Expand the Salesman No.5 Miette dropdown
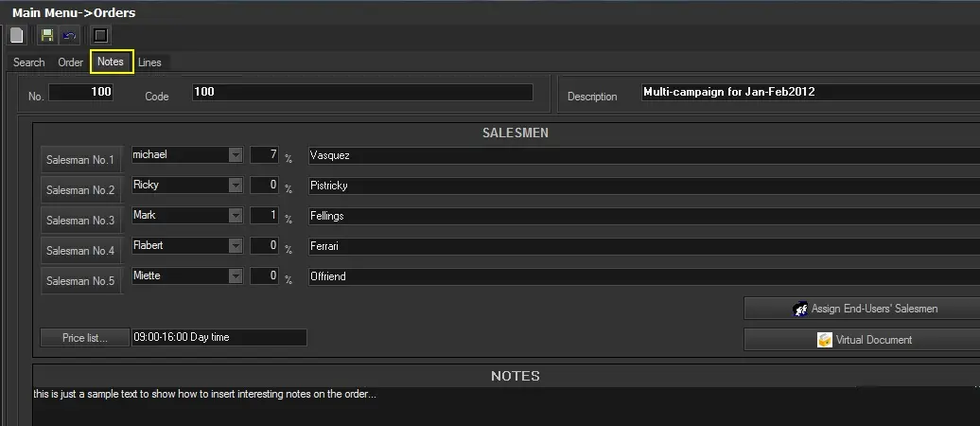This screenshot has height=426, width=980. pyautogui.click(x=236, y=276)
